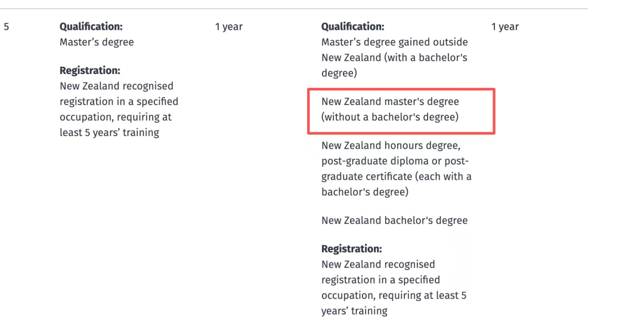Click "1 year" in the left column

tap(229, 27)
